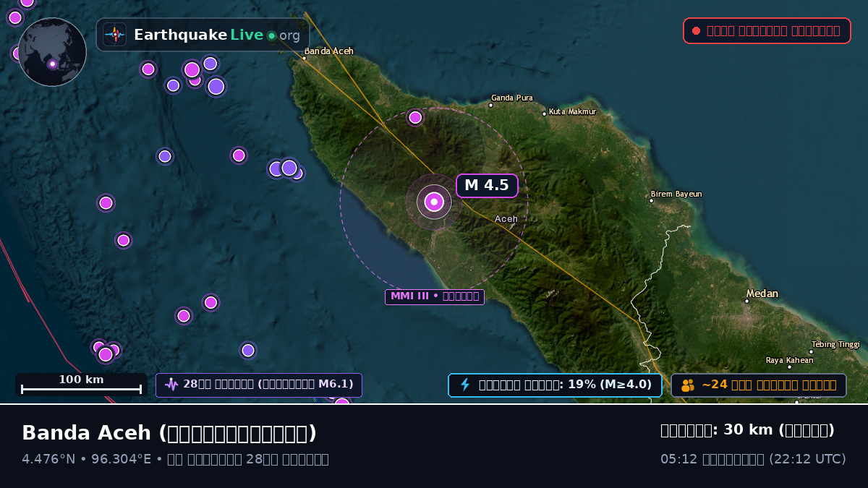Screen dimensions: 868x488
Task: Open the 19% (M≥4.0) aftershock probability chip
Action: tap(555, 385)
